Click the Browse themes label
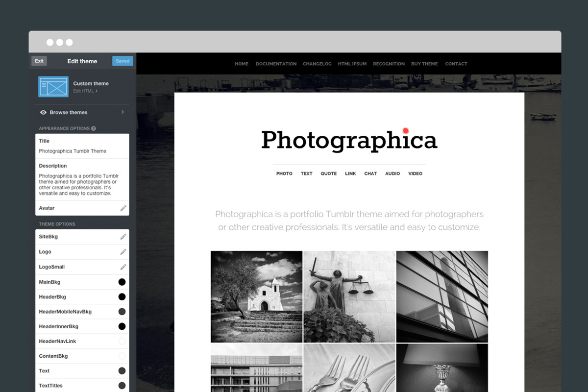Screen dimensions: 588x392 pos(69,112)
